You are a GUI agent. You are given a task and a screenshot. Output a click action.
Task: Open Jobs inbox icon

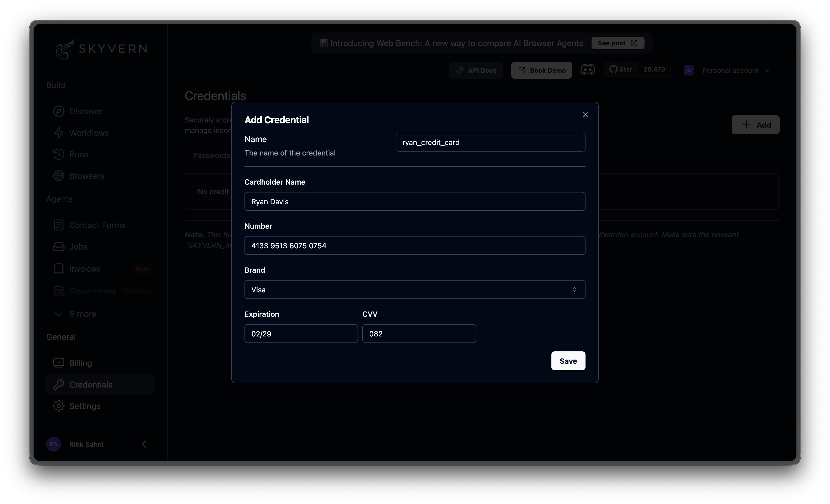point(58,247)
